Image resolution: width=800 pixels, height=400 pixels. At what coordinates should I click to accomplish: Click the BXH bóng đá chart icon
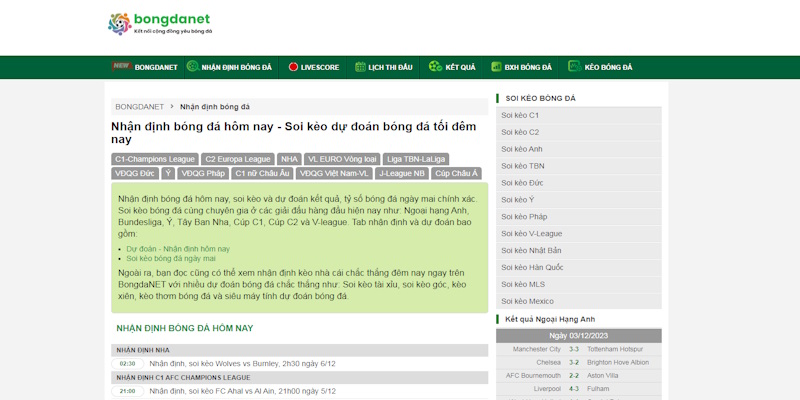click(x=496, y=67)
